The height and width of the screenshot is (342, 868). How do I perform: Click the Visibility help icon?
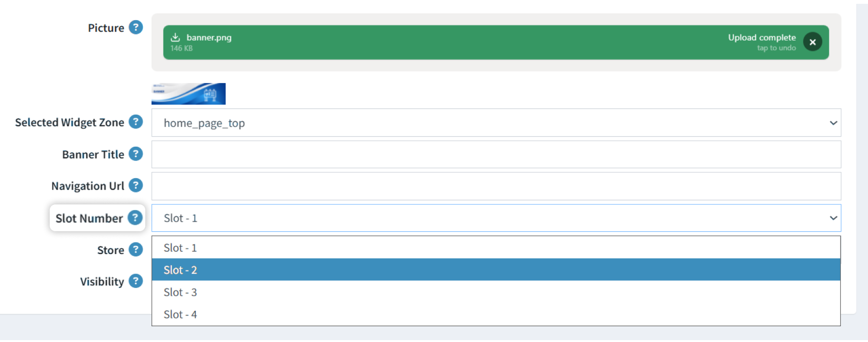click(x=136, y=281)
